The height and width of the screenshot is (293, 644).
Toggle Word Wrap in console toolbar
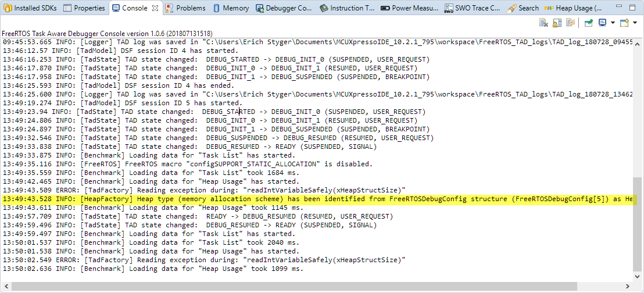tap(570, 23)
